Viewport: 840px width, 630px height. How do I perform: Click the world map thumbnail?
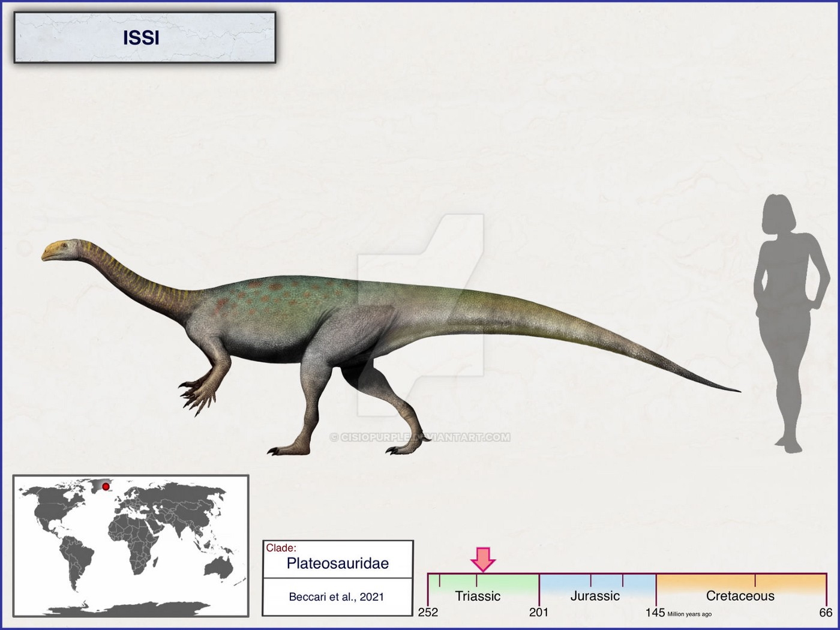point(131,546)
